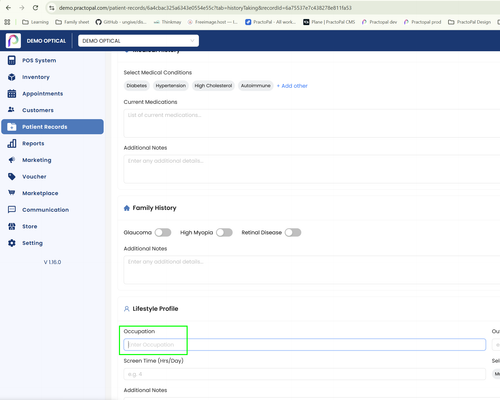Click the Store shop icon
Viewport: 500px width, 400px height.
[x=12, y=226]
